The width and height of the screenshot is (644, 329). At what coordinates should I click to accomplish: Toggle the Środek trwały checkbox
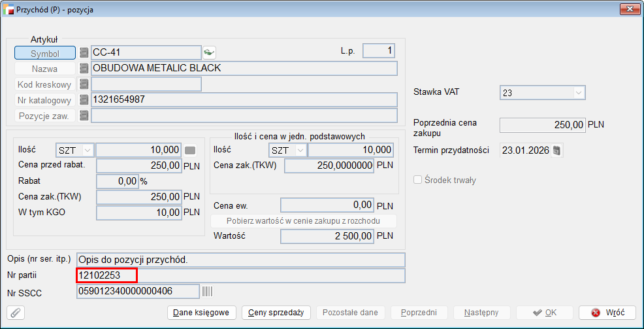(419, 180)
